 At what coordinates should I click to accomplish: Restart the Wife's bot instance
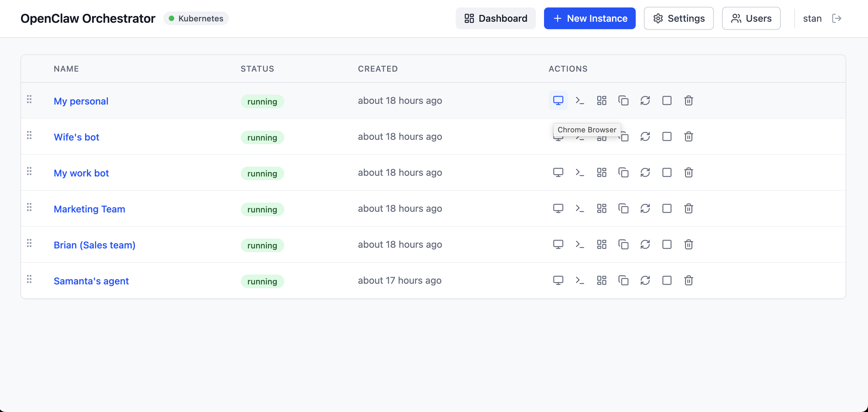[645, 136]
